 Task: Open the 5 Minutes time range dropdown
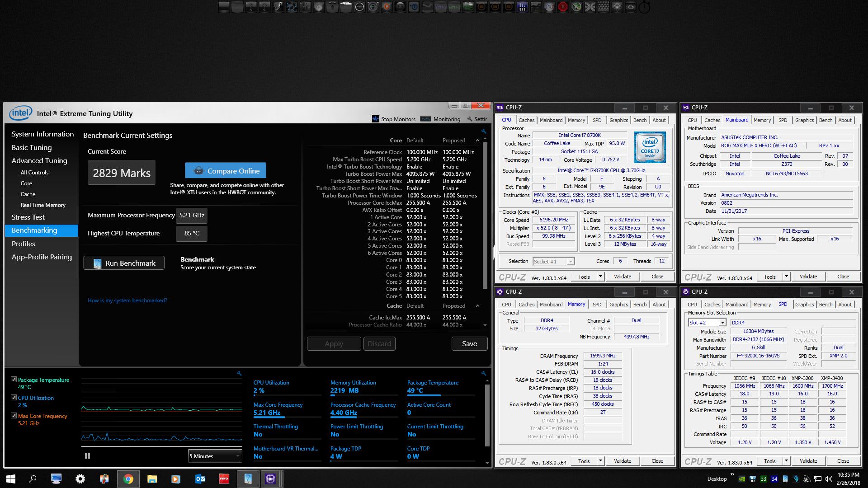coord(215,456)
